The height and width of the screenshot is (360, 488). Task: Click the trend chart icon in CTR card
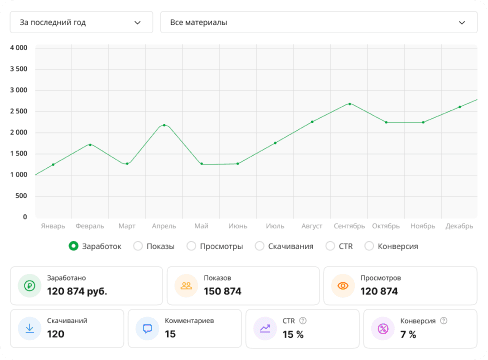[x=265, y=328]
